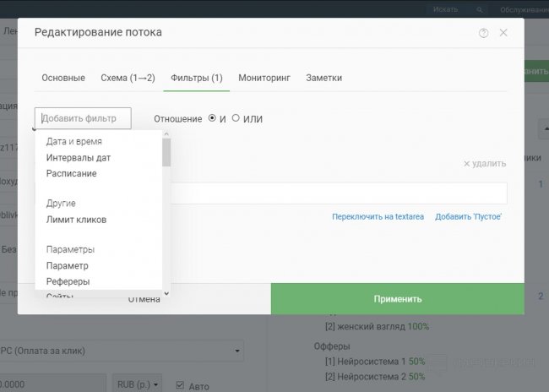
Task: Click the filter list scrollbar up arrow
Action: click(x=166, y=134)
